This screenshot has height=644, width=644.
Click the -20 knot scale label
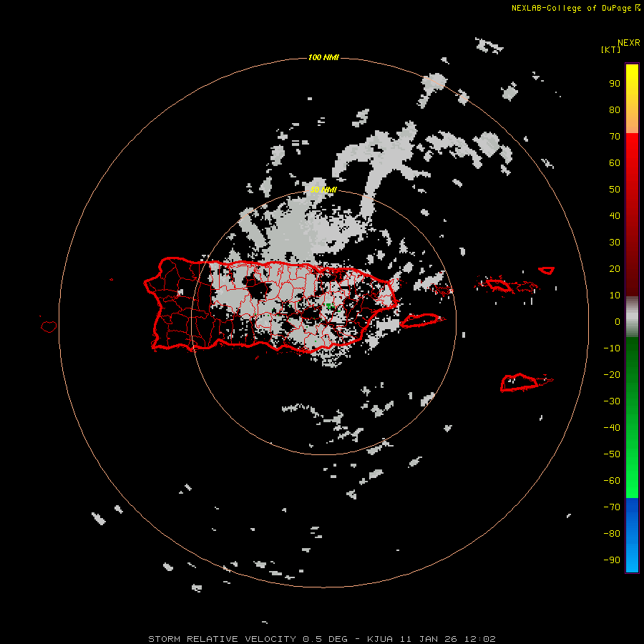coord(612,374)
